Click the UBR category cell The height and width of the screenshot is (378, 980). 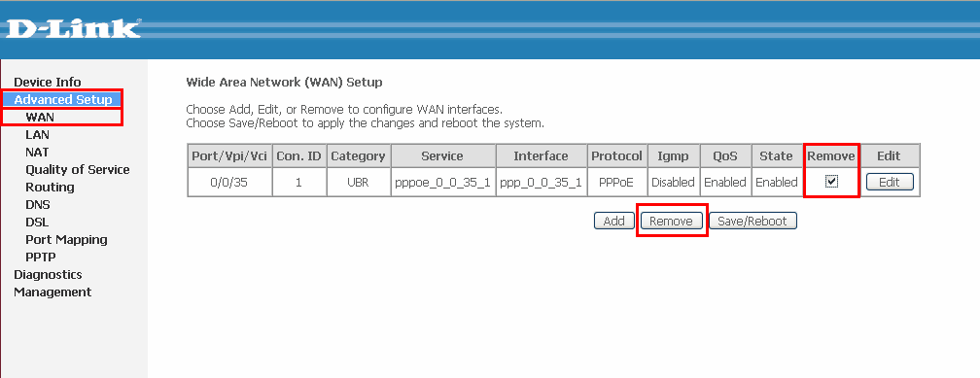pyautogui.click(x=358, y=183)
